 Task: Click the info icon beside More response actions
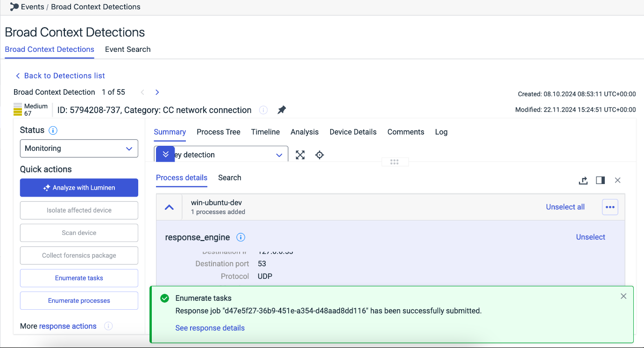coord(108,326)
